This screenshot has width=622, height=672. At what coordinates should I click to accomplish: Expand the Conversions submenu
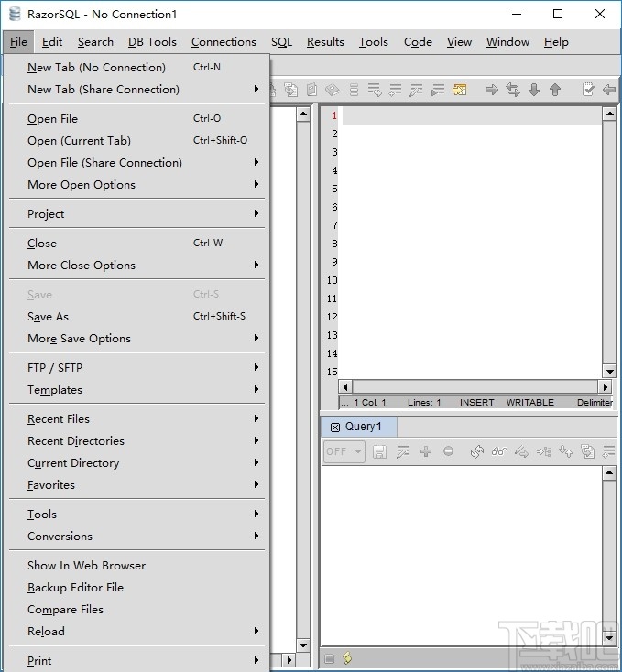[136, 537]
